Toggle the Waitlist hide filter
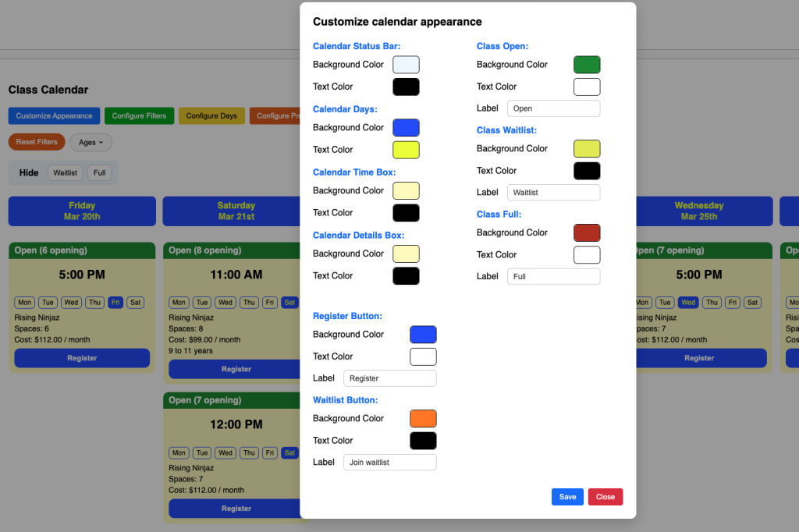Screen dimensions: 799x532 click(x=65, y=173)
